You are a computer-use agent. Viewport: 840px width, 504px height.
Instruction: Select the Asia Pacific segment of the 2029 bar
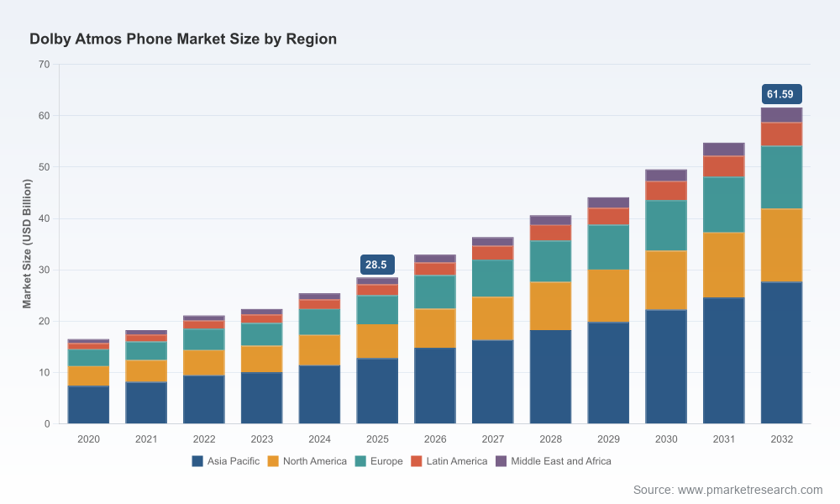608,373
